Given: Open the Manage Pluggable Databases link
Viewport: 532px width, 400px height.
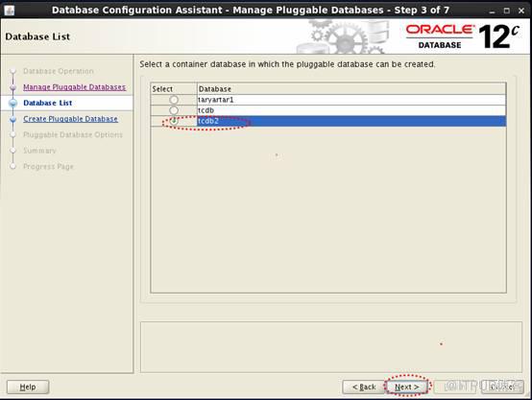Looking at the screenshot, I should [74, 87].
